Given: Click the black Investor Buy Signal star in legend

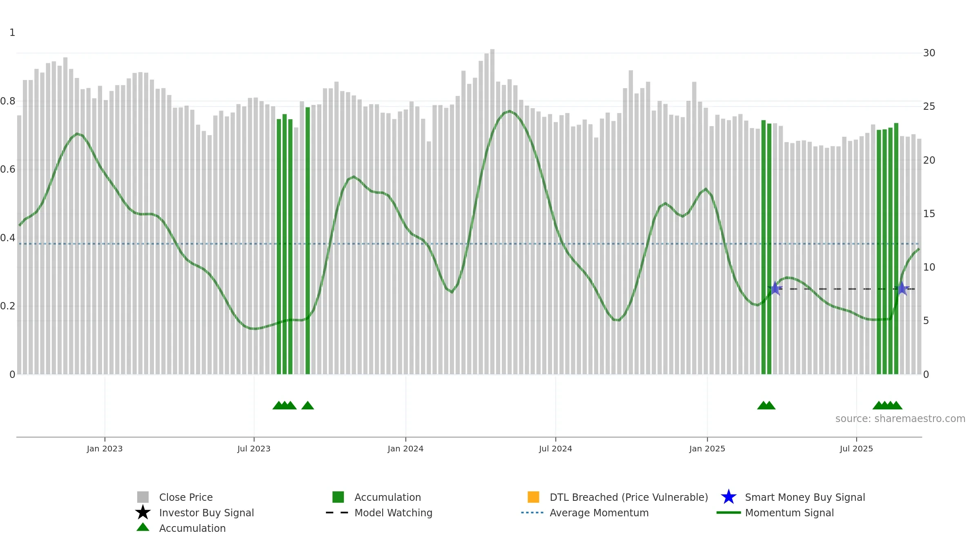Looking at the screenshot, I should [x=143, y=513].
